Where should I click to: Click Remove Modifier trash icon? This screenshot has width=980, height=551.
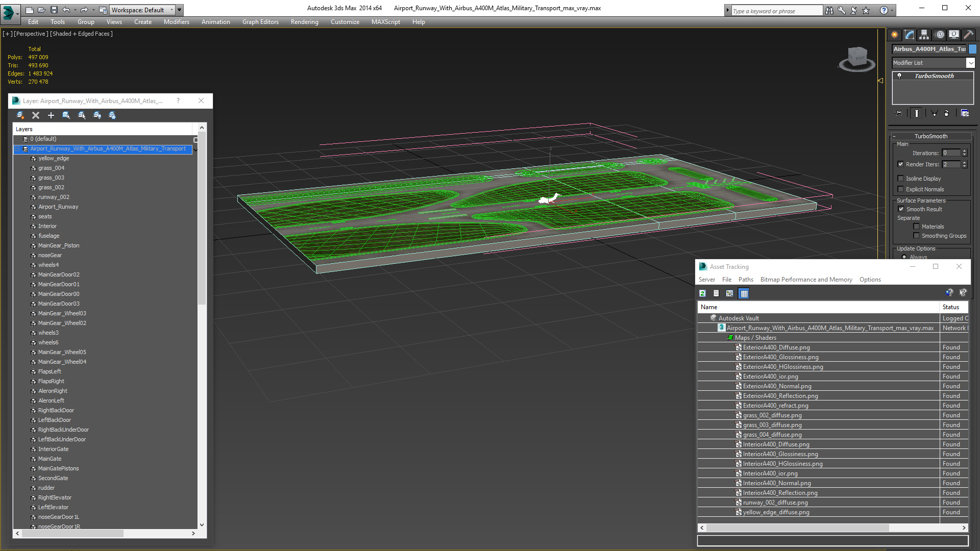pyautogui.click(x=947, y=113)
